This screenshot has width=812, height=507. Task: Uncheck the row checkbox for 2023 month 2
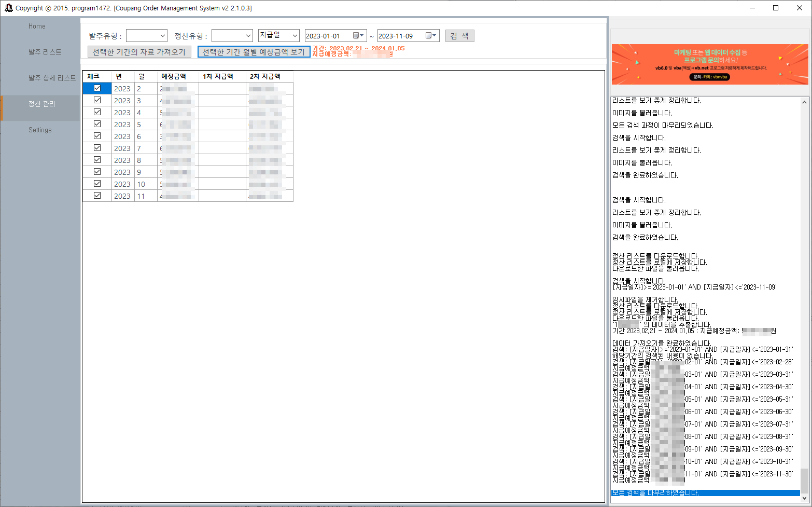point(97,88)
